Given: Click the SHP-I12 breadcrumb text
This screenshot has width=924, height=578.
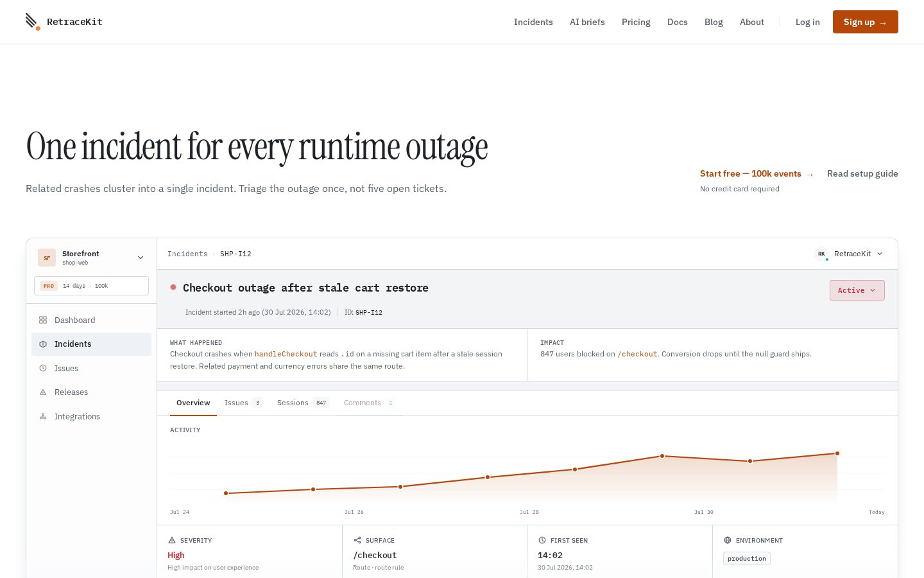Looking at the screenshot, I should [x=235, y=254].
